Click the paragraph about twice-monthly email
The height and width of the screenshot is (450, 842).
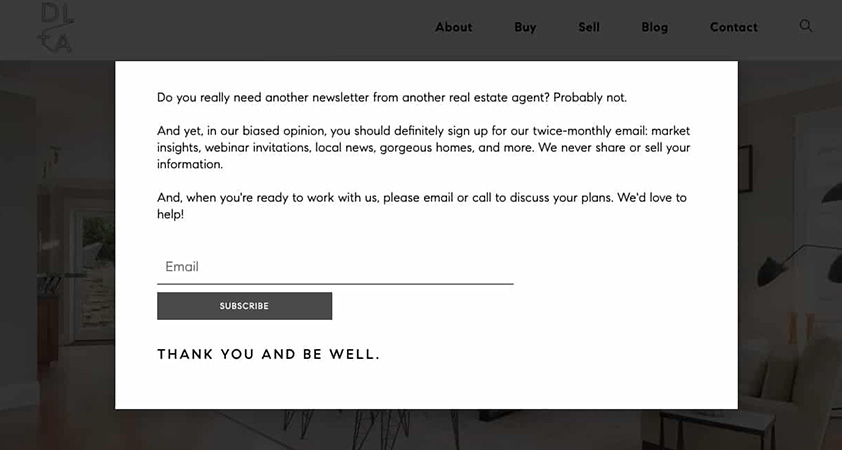coord(424,147)
